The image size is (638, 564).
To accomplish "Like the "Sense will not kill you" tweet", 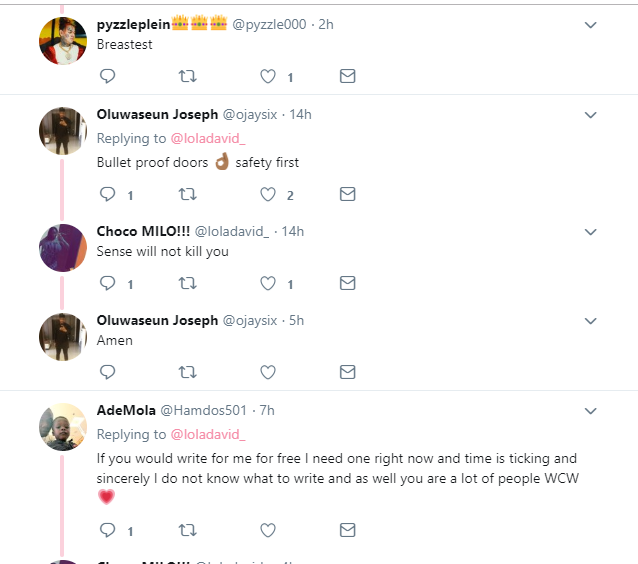I will [x=268, y=284].
